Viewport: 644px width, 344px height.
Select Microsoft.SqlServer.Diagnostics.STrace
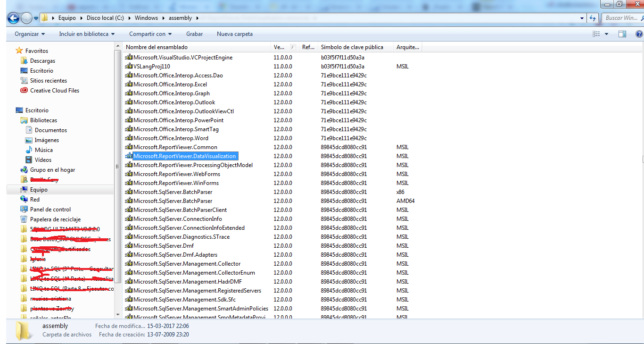tap(182, 237)
